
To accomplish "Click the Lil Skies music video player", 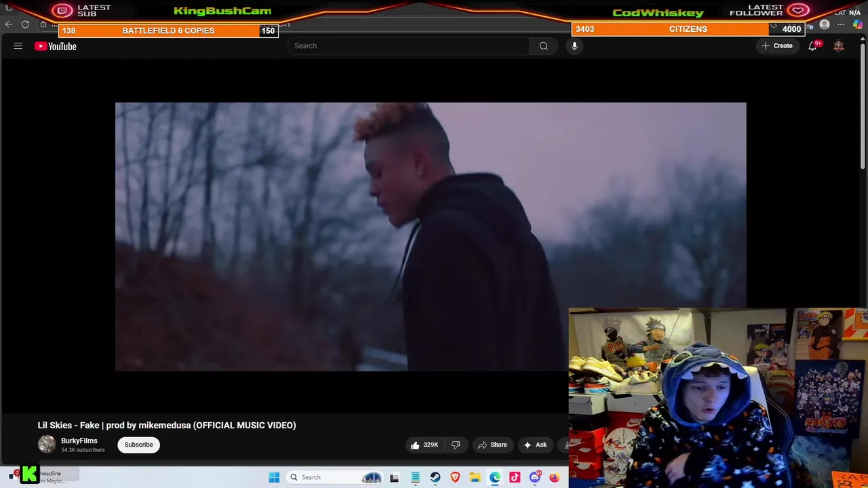I will [x=431, y=237].
